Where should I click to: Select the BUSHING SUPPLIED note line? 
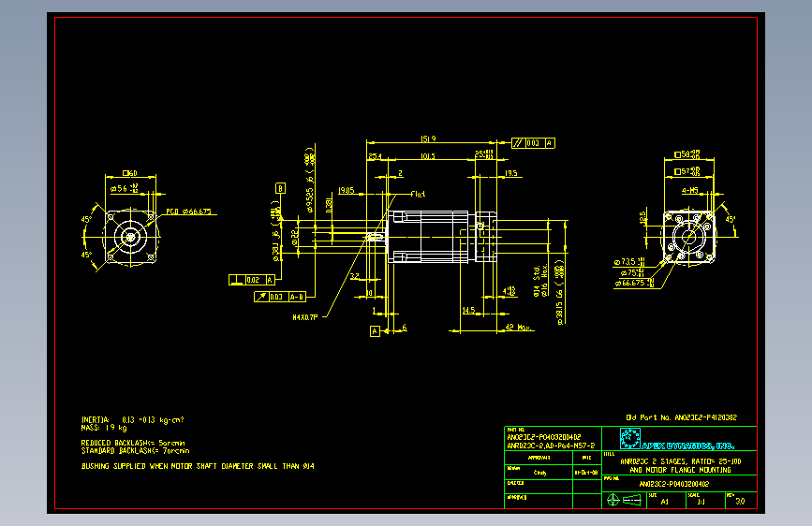[198, 466]
